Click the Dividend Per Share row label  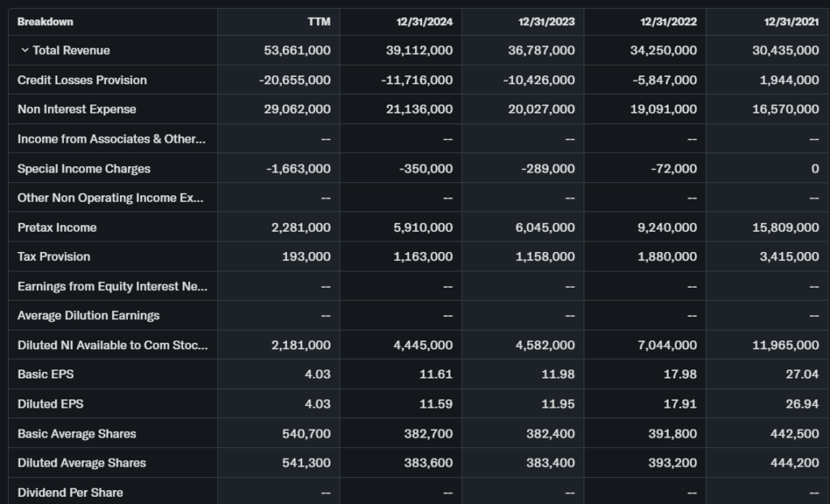pyautogui.click(x=70, y=493)
